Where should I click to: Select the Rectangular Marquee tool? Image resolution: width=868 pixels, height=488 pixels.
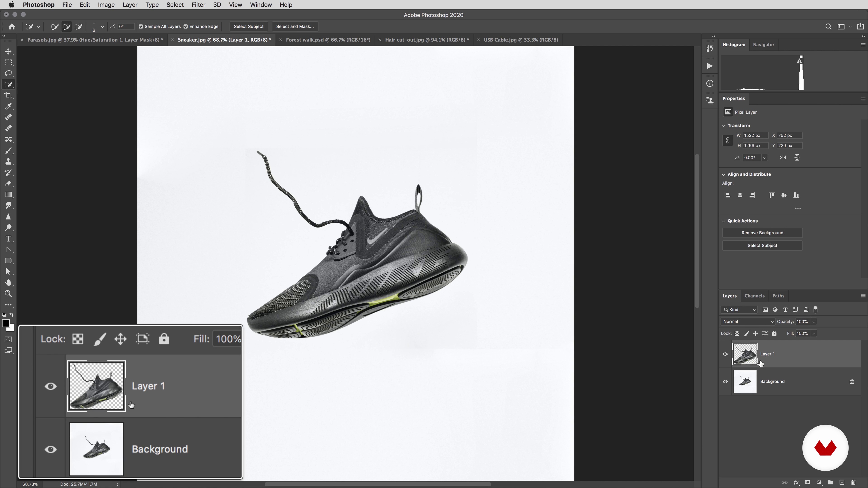pos(8,63)
